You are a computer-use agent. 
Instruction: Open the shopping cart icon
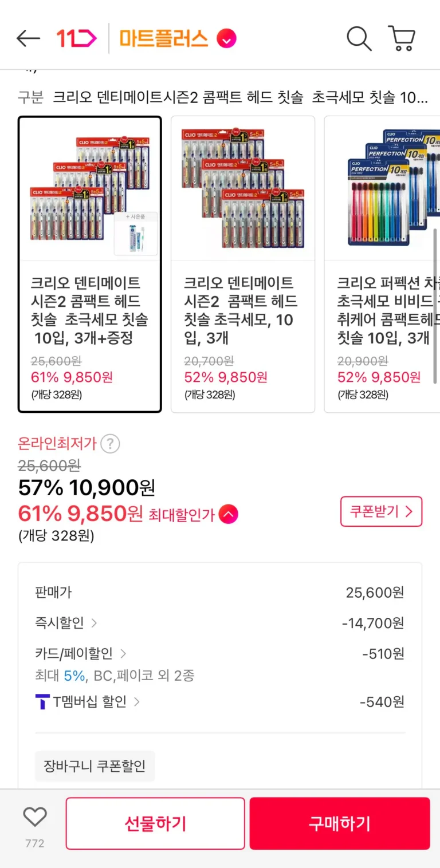402,38
